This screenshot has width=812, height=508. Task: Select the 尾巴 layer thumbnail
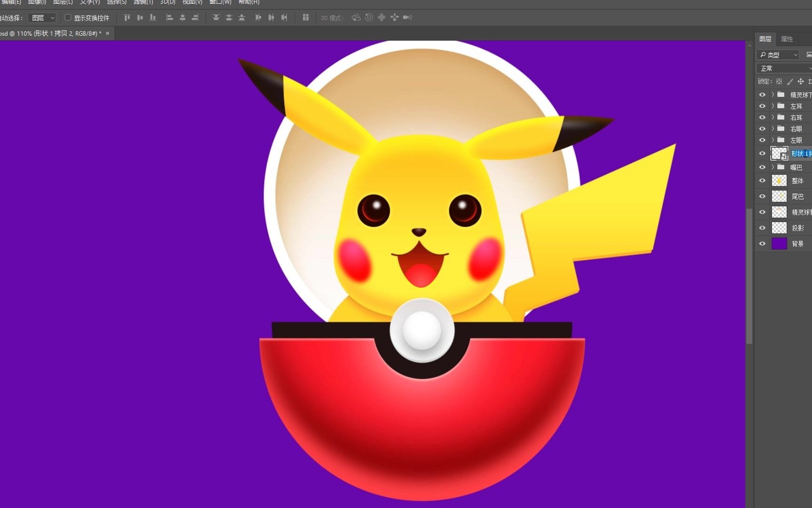(x=779, y=197)
